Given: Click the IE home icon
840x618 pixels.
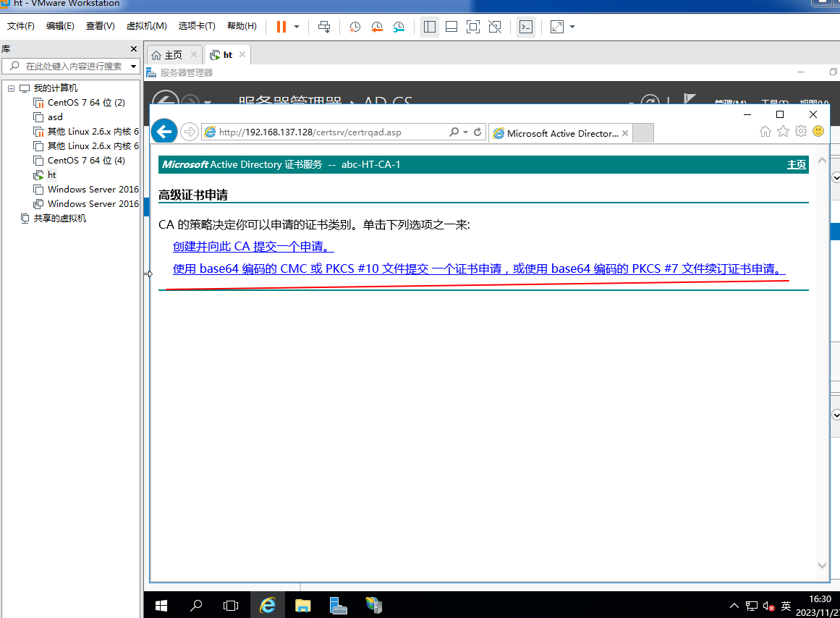Looking at the screenshot, I should click(x=765, y=131).
